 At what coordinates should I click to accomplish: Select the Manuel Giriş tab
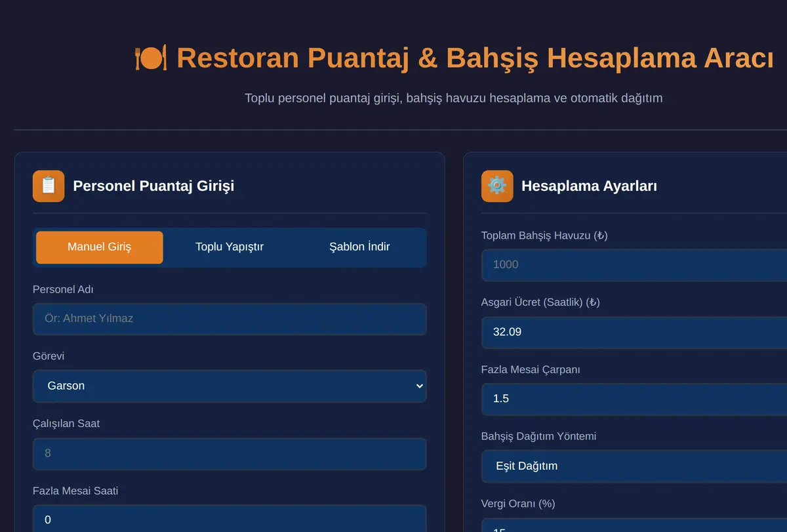[x=100, y=247]
